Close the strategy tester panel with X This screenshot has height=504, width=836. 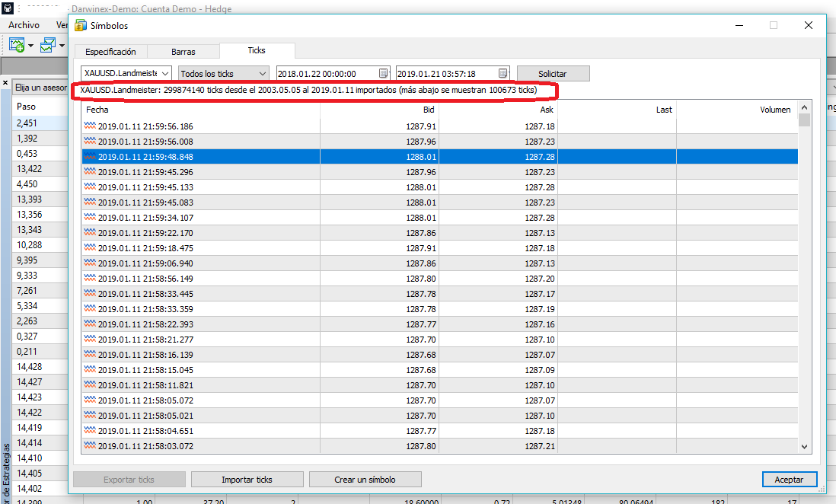click(x=5, y=83)
